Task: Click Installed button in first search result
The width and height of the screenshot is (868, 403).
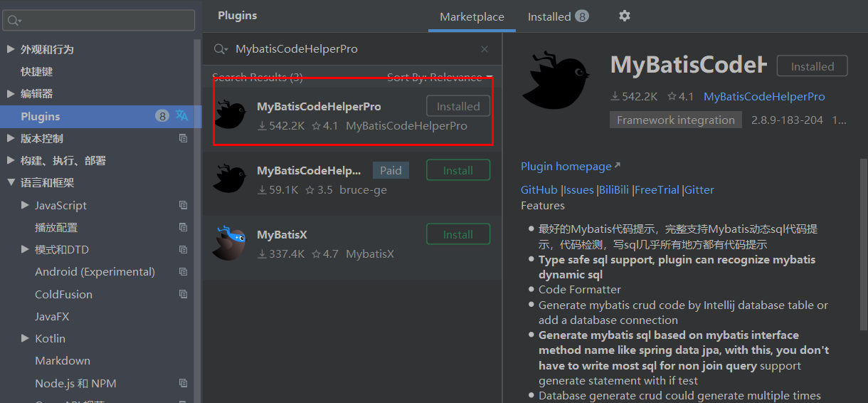Action: pyautogui.click(x=458, y=106)
